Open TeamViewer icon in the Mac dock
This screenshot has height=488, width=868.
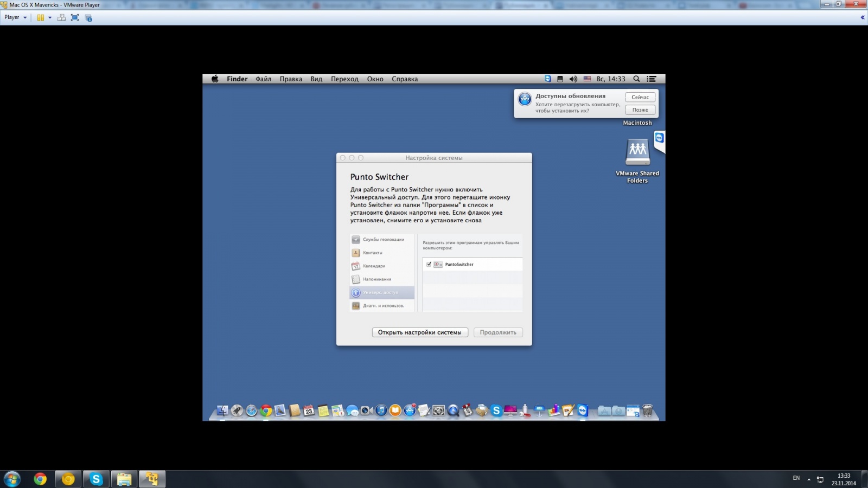583,410
